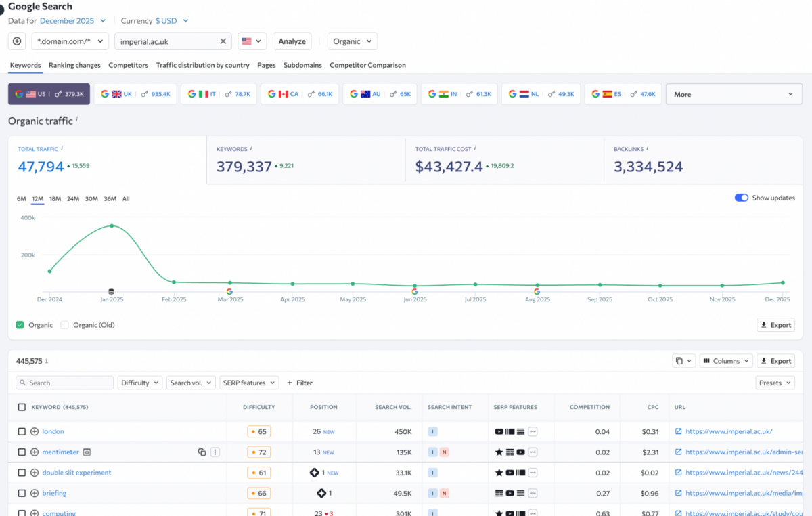Click the plus Filter button
This screenshot has width=812, height=516.
[x=300, y=383]
